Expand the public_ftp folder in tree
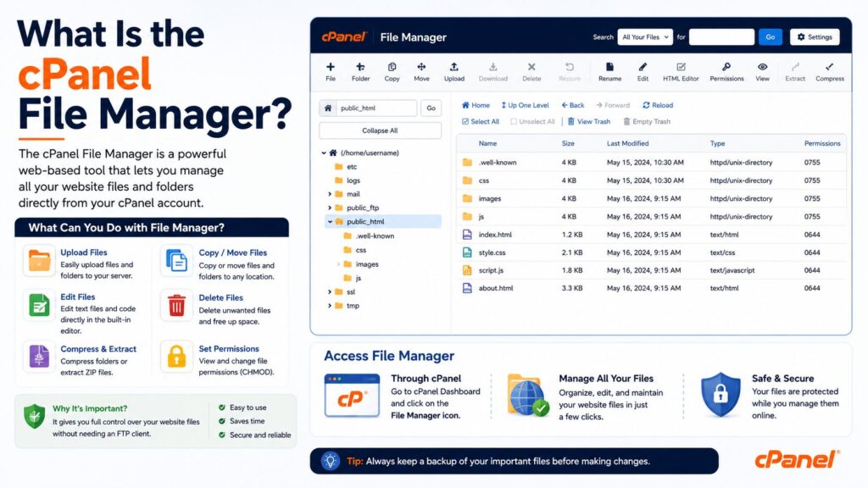 (x=330, y=208)
